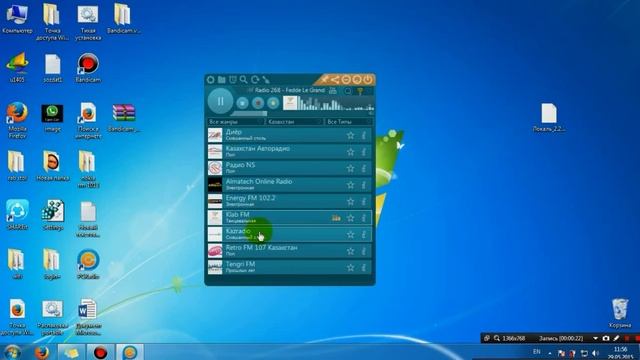Select Energy FM 102.2 station

click(x=290, y=201)
